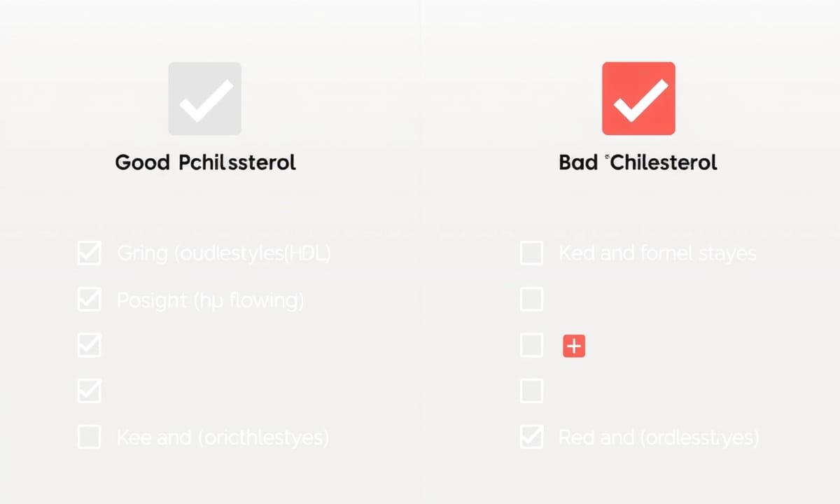This screenshot has width=840, height=504.
Task: Toggle the unlabeled checkbox directly below Posight
Action: (89, 346)
